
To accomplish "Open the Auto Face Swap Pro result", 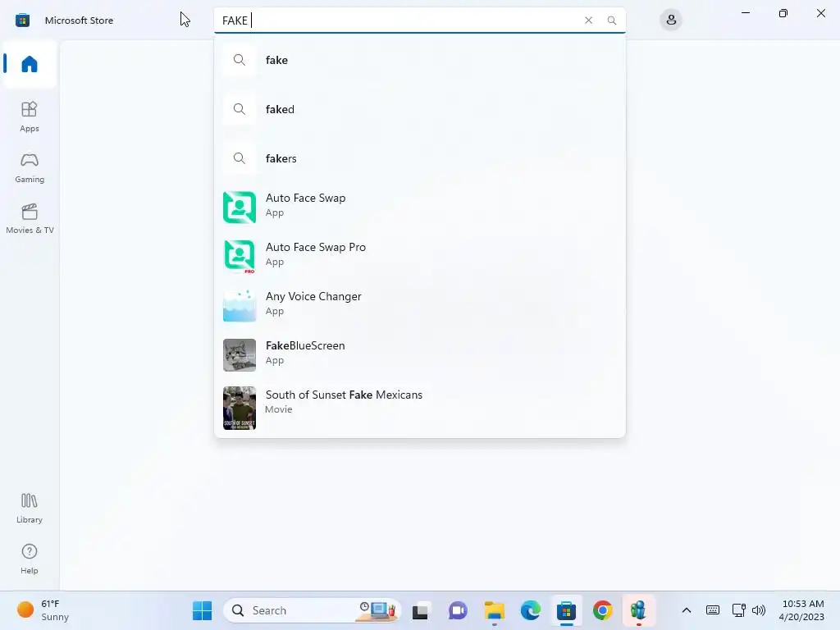I will [x=420, y=256].
